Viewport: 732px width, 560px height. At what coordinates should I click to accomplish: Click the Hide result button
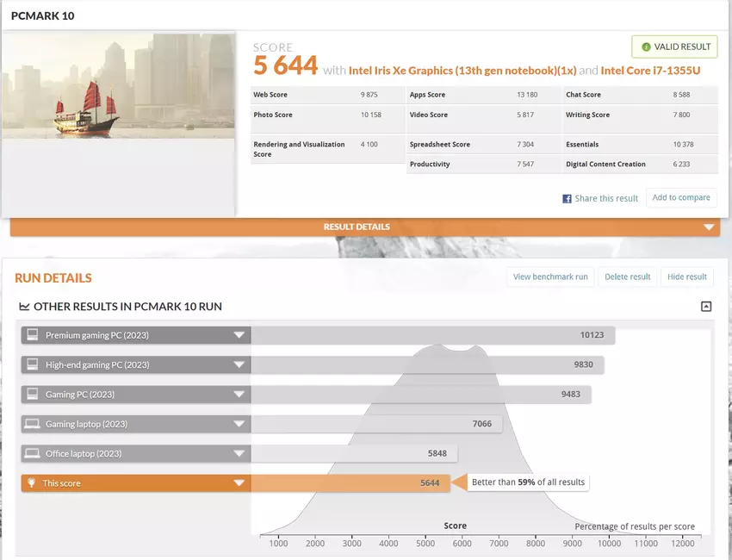(686, 277)
